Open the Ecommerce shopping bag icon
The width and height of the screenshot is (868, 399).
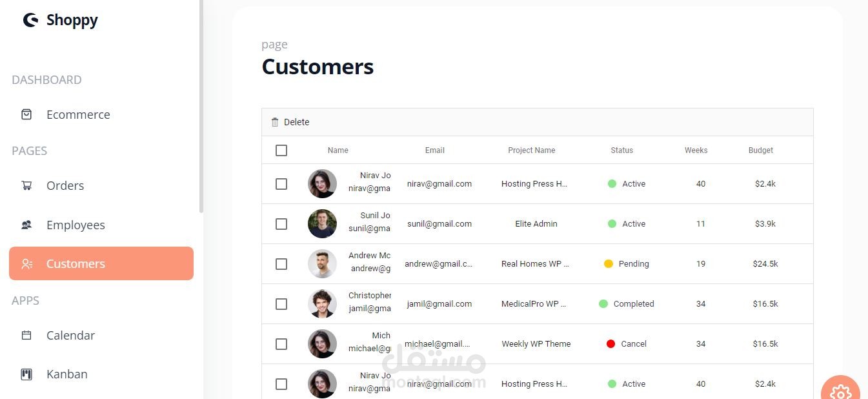point(26,114)
